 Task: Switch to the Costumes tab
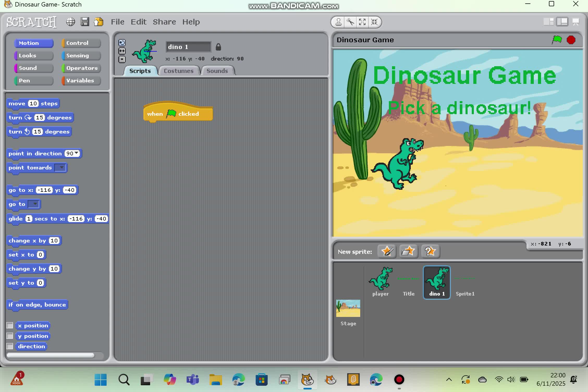pyautogui.click(x=179, y=71)
